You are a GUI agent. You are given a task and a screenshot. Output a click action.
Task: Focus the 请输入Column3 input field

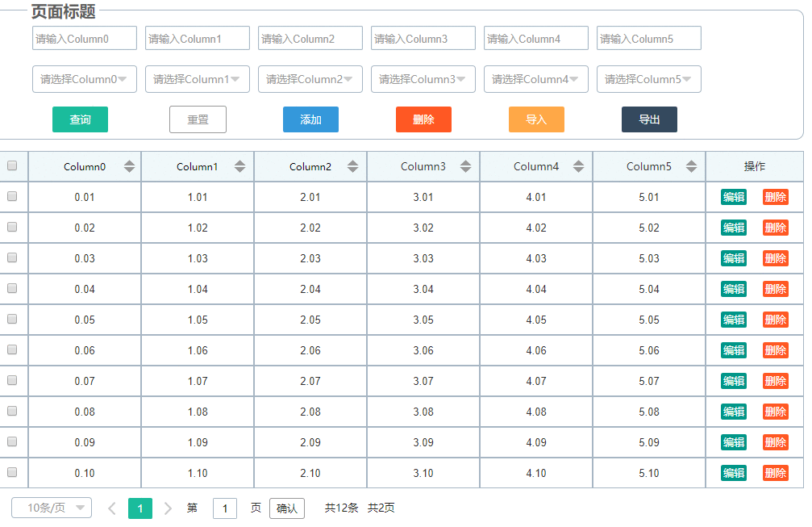423,39
